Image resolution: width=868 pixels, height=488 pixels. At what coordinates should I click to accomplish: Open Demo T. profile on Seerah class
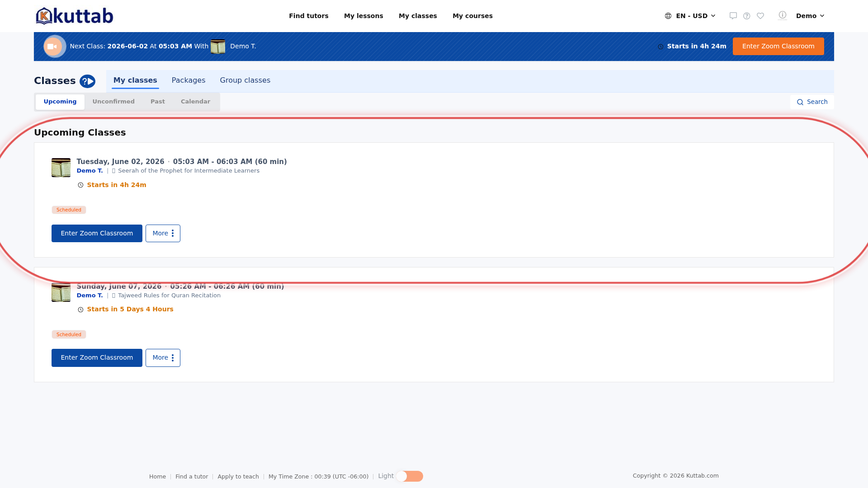(x=90, y=171)
